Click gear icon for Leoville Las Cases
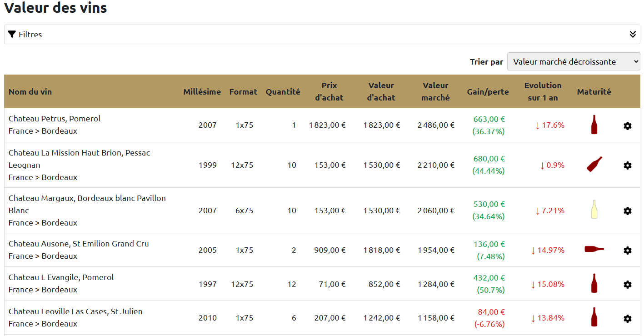This screenshot has height=336, width=644. (x=628, y=319)
